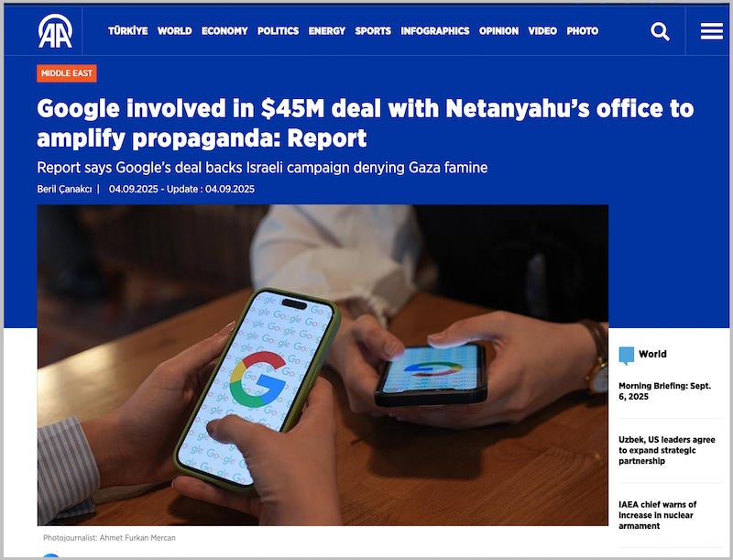Click the AA logo home icon
This screenshot has height=560, width=733.
(x=55, y=31)
